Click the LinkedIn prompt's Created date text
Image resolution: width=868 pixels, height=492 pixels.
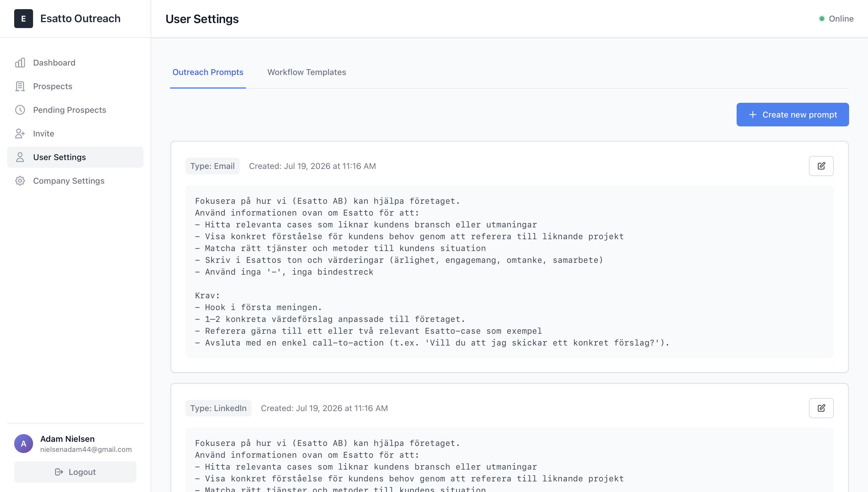point(324,408)
